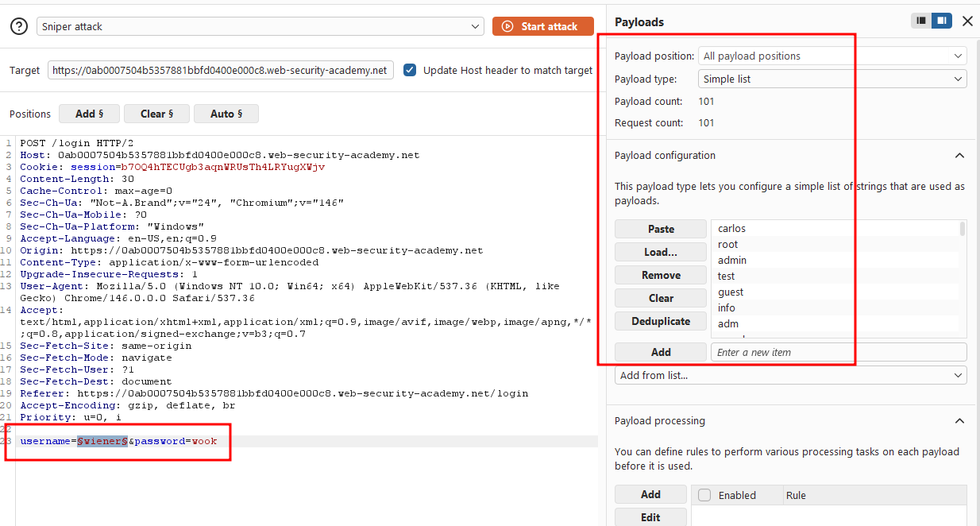Toggle the Enabled header checkbox in rules table
Screen dimensions: 980x526
704,495
